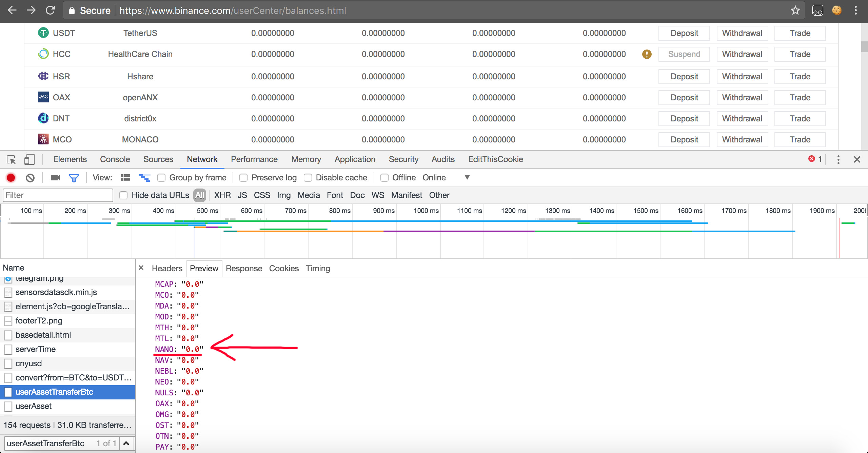The image size is (868, 453).
Task: Tick the Disable cache checkbox
Action: click(x=308, y=178)
